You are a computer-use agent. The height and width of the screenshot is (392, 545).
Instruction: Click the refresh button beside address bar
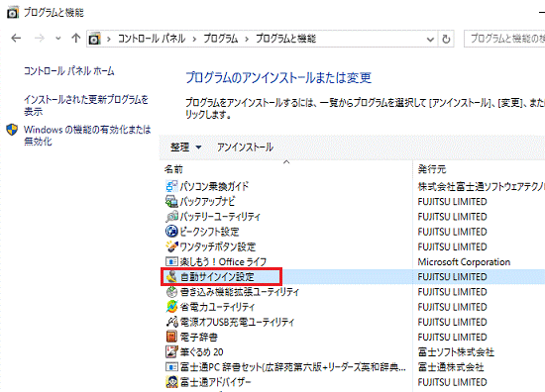coord(446,39)
